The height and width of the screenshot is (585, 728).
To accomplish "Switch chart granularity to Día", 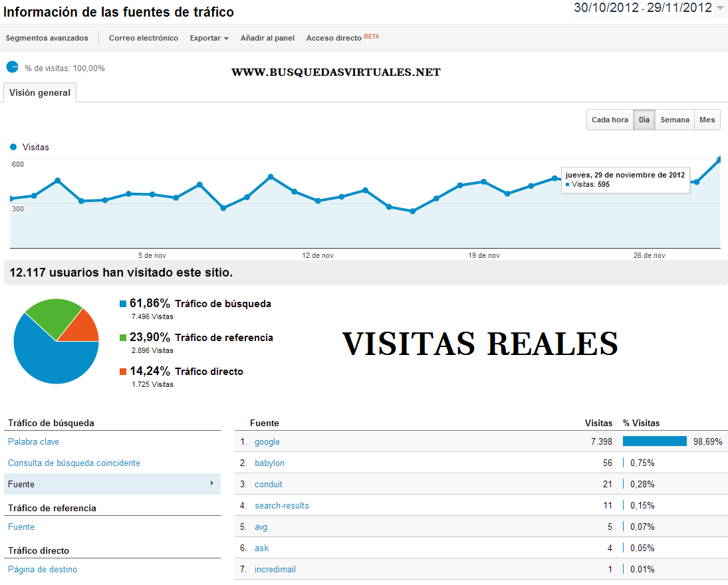I will click(644, 120).
